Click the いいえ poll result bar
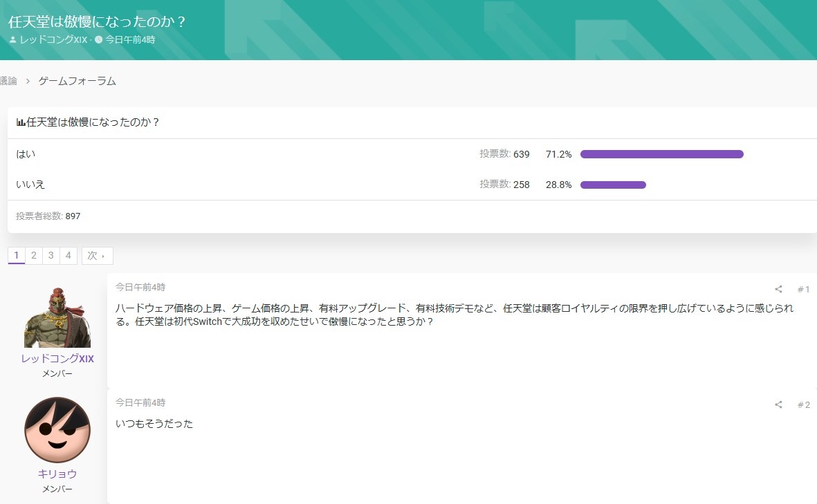 [613, 185]
